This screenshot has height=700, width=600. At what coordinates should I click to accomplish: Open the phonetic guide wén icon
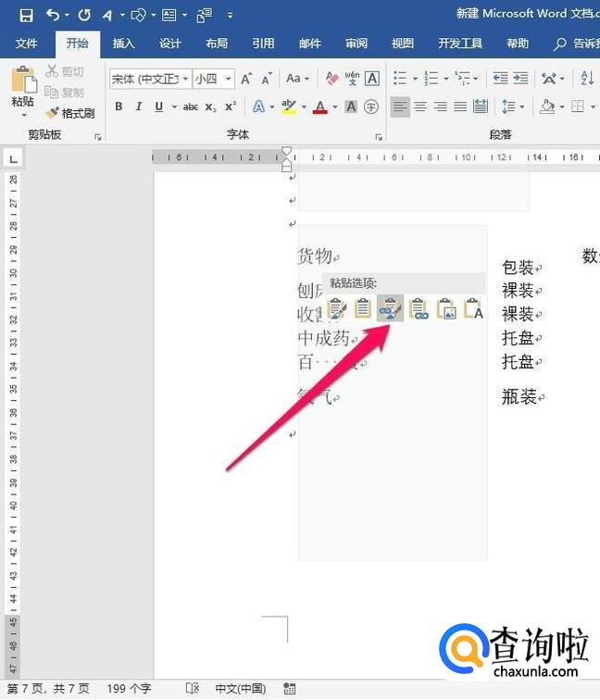click(x=352, y=79)
